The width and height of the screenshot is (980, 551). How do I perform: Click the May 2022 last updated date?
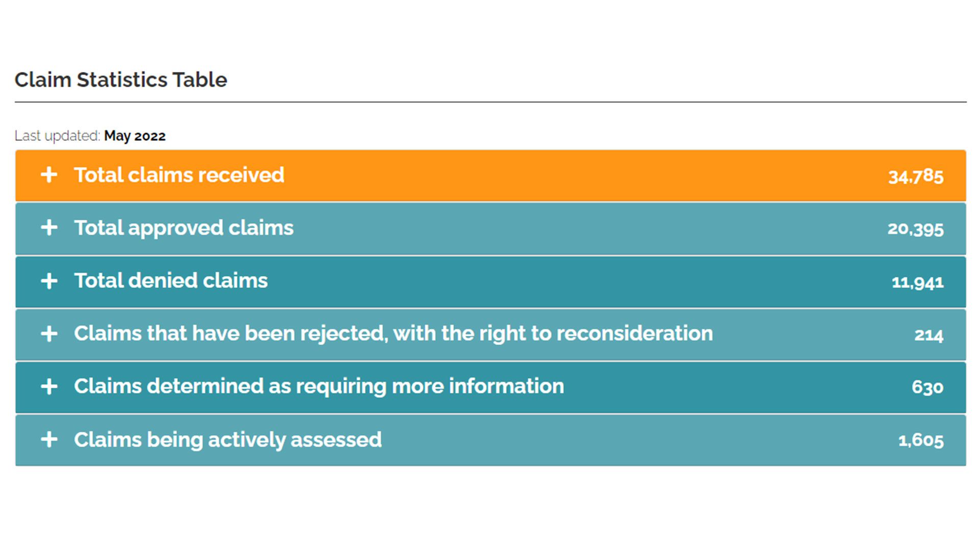[135, 136]
